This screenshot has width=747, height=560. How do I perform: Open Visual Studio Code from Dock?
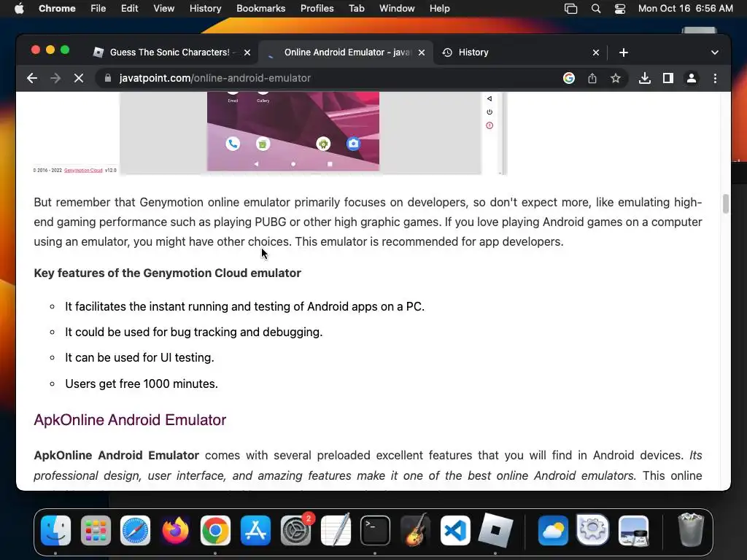(455, 531)
